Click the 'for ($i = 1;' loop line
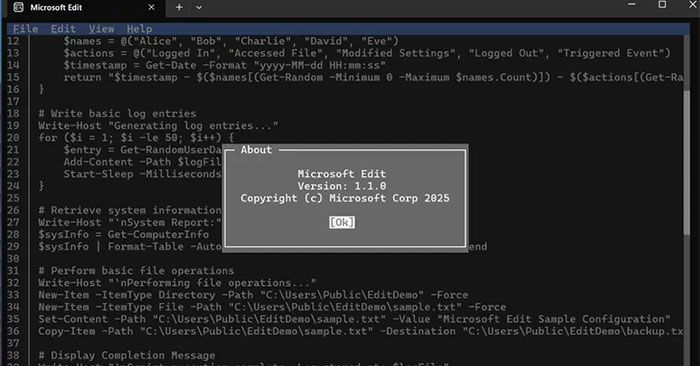Image resolution: width=700 pixels, height=366 pixels. 136,137
